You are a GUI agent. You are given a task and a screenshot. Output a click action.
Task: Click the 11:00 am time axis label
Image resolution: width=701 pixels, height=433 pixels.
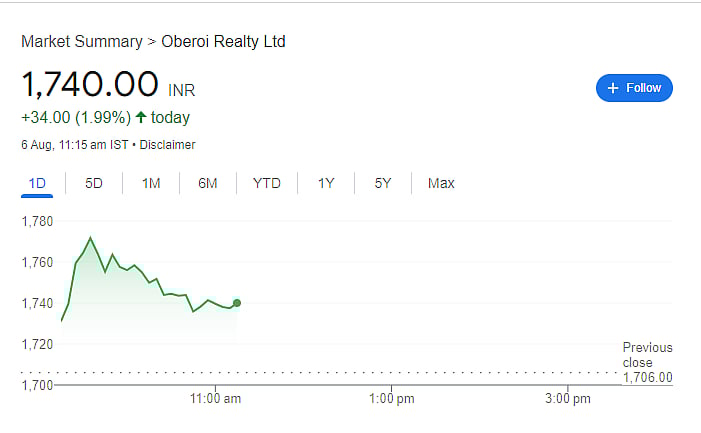click(x=214, y=399)
